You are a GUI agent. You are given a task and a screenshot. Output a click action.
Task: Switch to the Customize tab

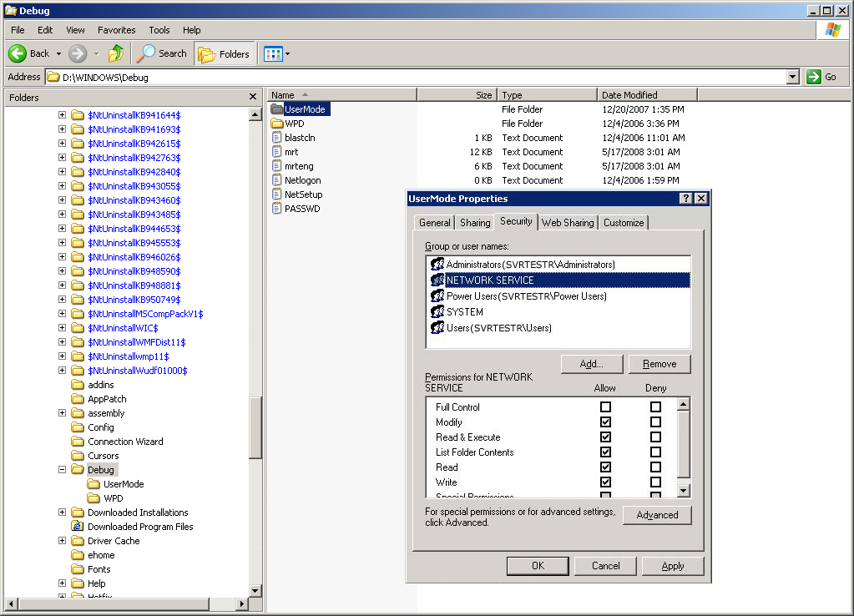[624, 222]
